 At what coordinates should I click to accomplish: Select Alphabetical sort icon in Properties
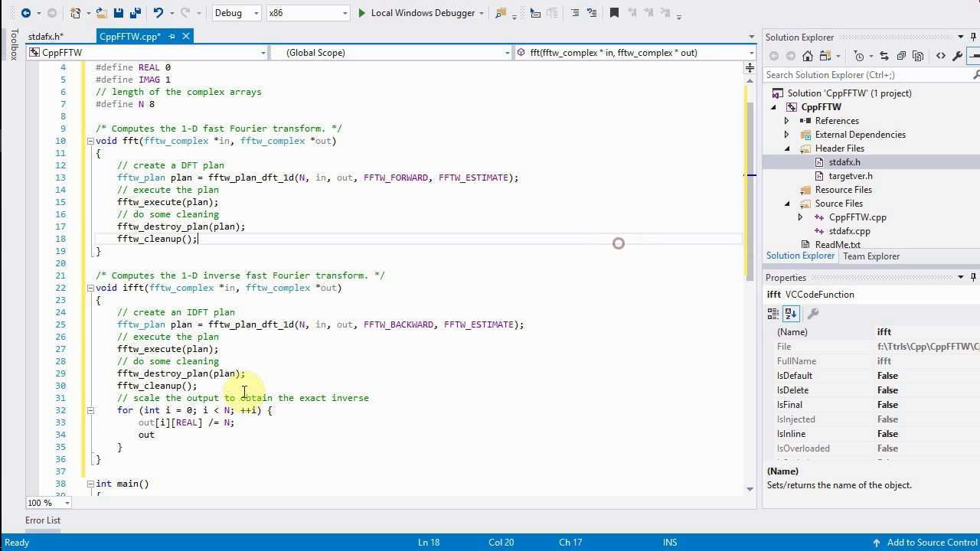tap(791, 313)
